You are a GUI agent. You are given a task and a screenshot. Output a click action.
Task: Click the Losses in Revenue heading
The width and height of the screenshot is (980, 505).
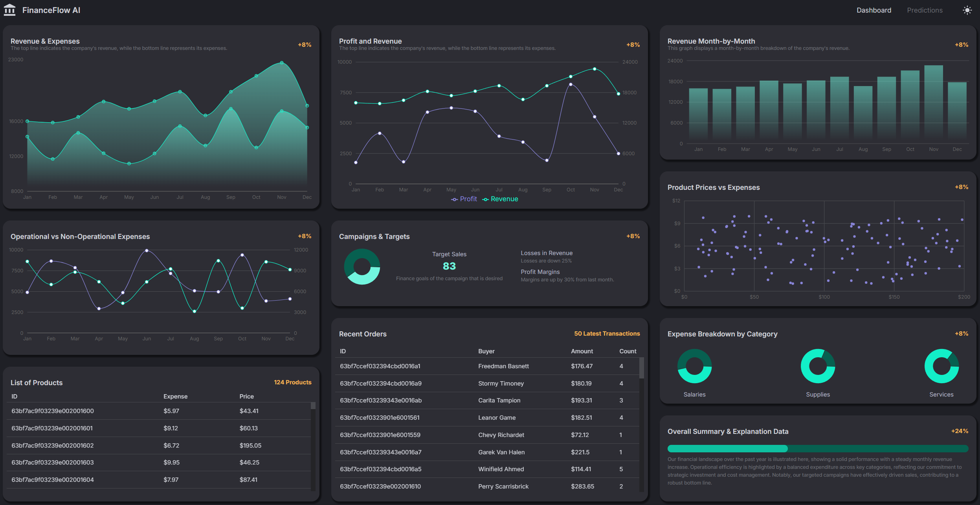[546, 253]
